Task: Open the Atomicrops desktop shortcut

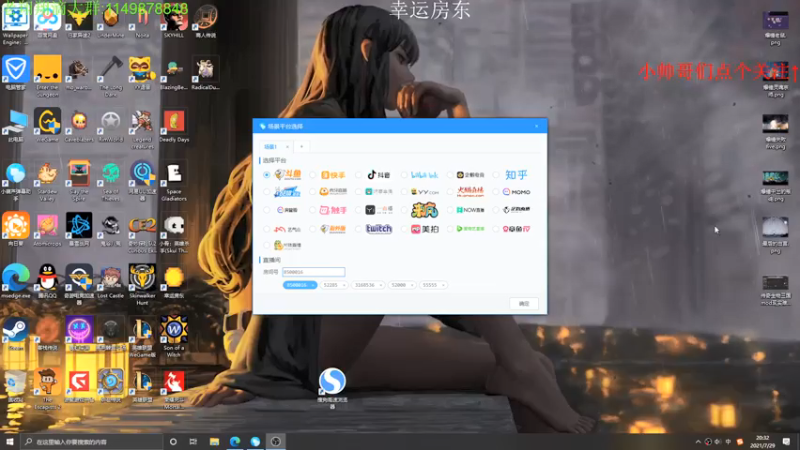Action: pos(47,230)
